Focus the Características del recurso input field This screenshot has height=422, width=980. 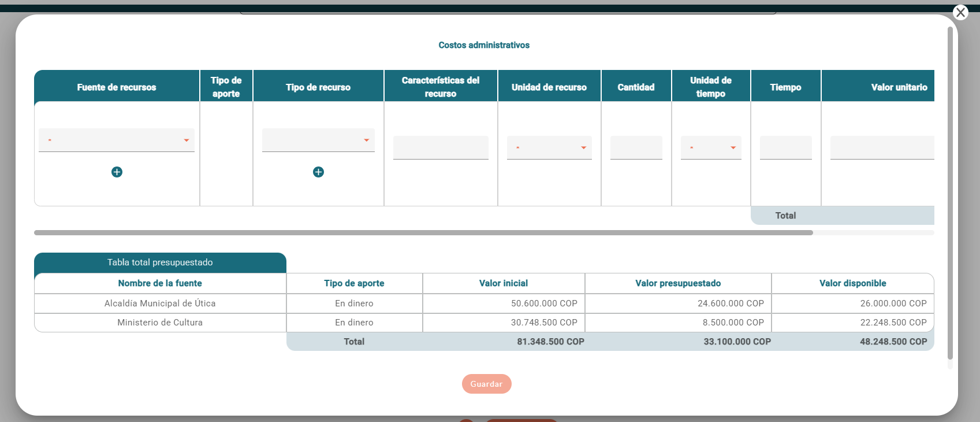[441, 147]
